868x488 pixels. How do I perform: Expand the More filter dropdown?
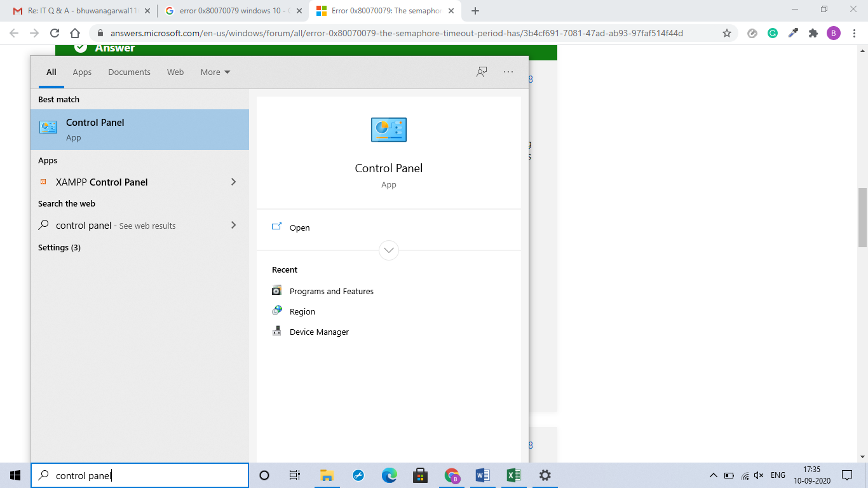pos(215,72)
